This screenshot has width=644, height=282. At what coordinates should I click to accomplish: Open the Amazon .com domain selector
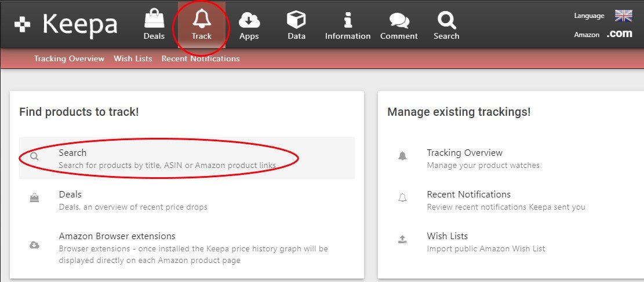coord(619,34)
